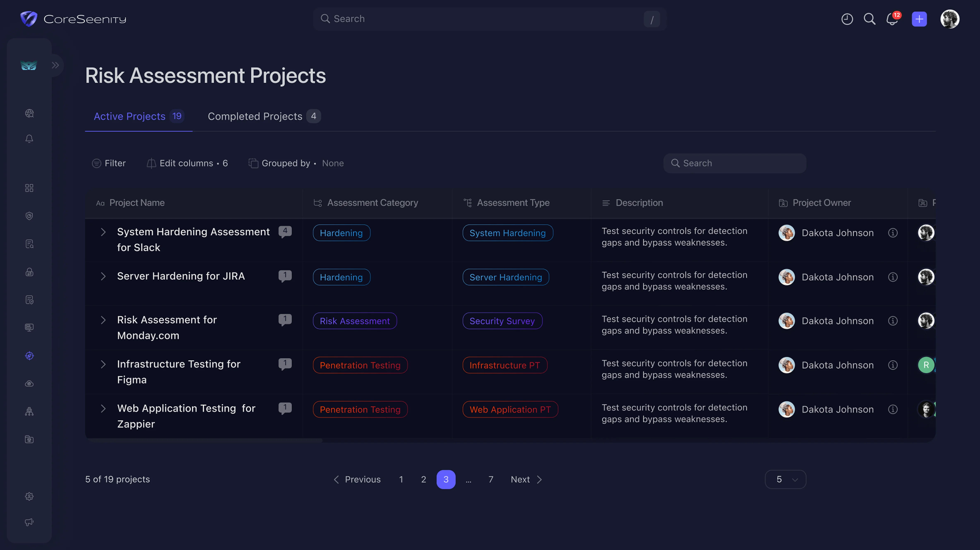Viewport: 980px width, 550px height.
Task: Open the lock sidebar icon
Action: 29,272
